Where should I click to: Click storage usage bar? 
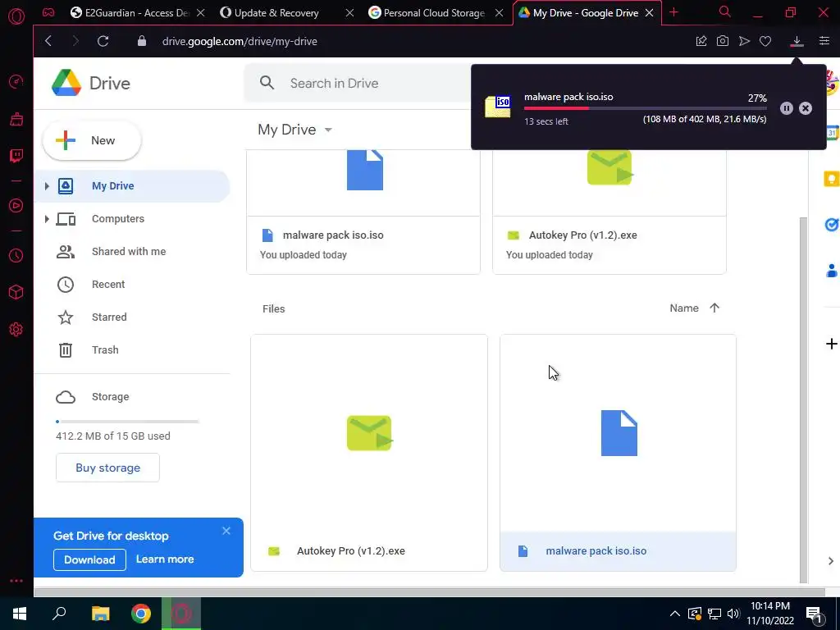pos(127,422)
